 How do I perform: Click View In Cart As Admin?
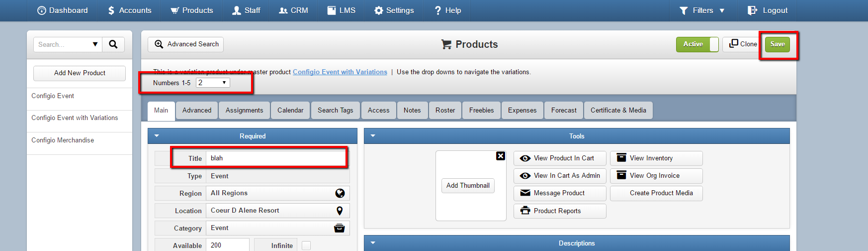click(x=560, y=176)
